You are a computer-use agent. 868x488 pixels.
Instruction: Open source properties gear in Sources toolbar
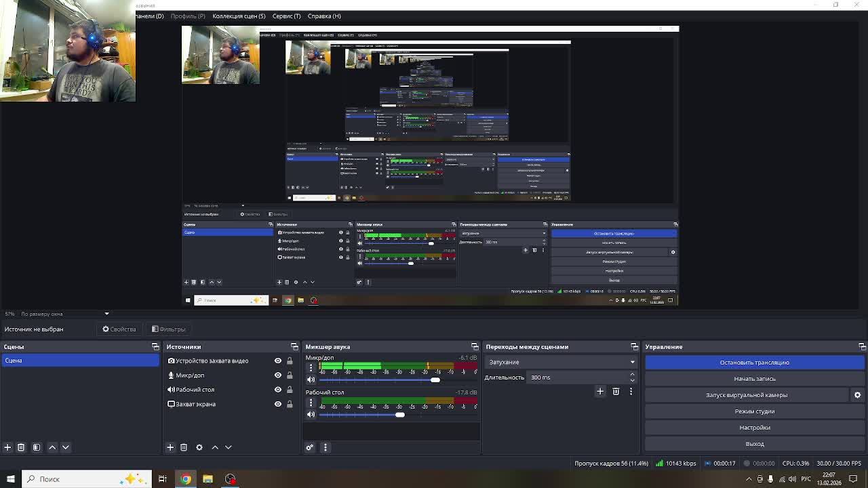tap(199, 447)
